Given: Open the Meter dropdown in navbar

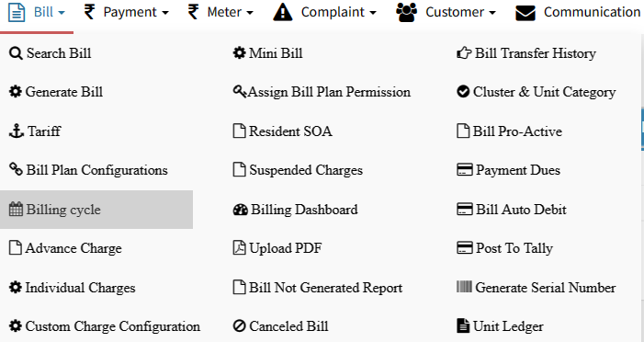Looking at the screenshot, I should point(220,12).
